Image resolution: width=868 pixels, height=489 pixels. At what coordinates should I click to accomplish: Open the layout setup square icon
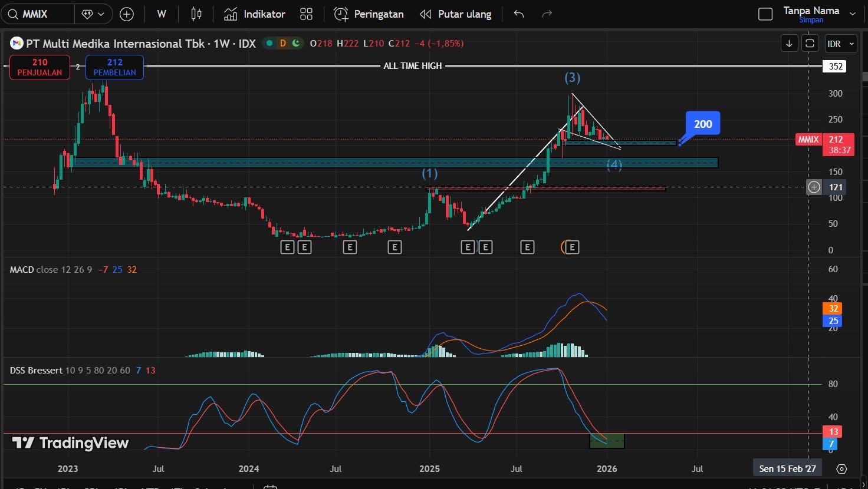[x=765, y=14]
